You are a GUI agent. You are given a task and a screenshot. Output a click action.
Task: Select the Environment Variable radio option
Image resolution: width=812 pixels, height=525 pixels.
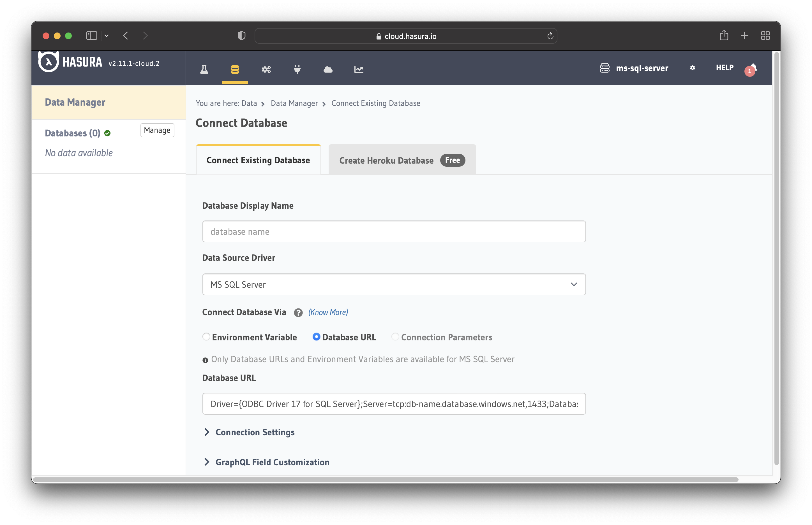pyautogui.click(x=206, y=337)
